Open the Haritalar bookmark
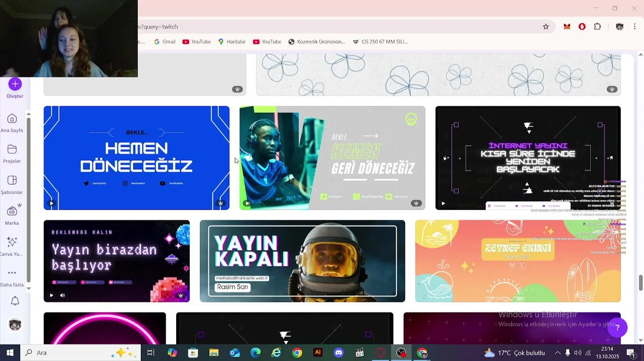Viewport: 644px width, 361px height. click(x=231, y=42)
